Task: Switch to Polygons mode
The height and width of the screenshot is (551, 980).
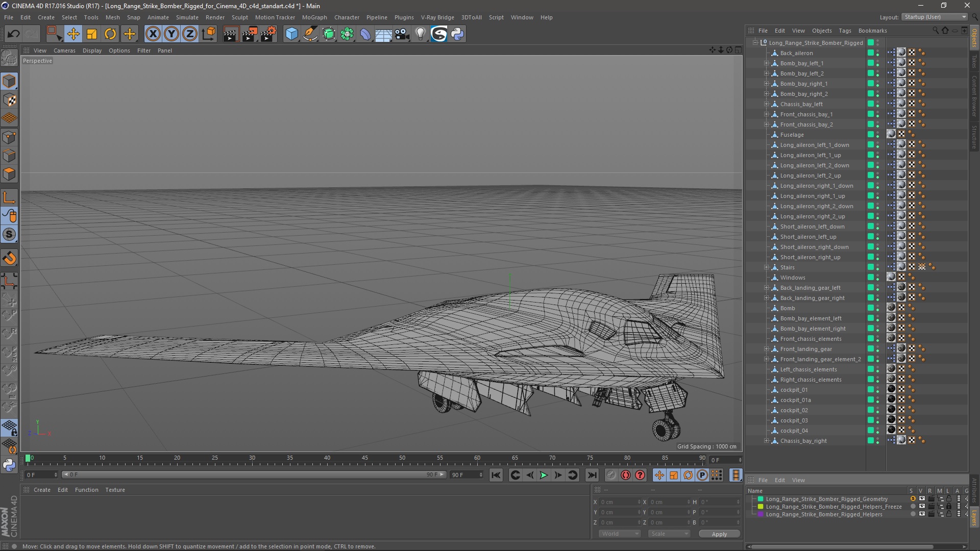Action: coord(9,174)
